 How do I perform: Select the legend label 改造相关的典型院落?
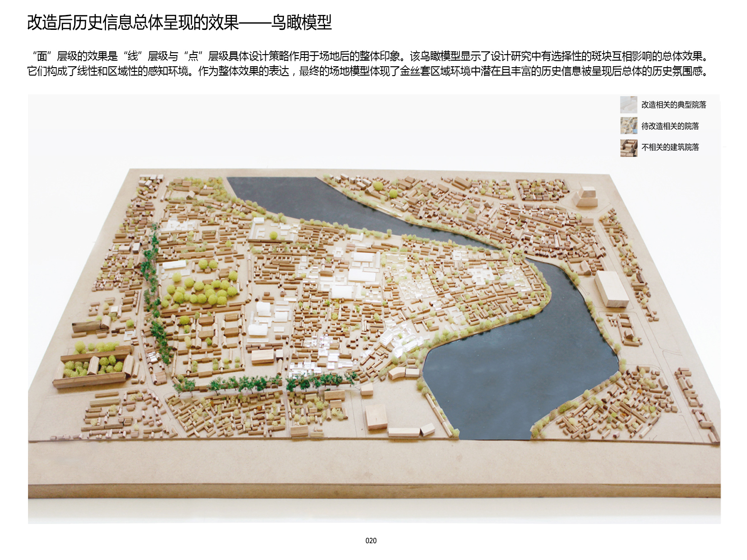(x=674, y=105)
